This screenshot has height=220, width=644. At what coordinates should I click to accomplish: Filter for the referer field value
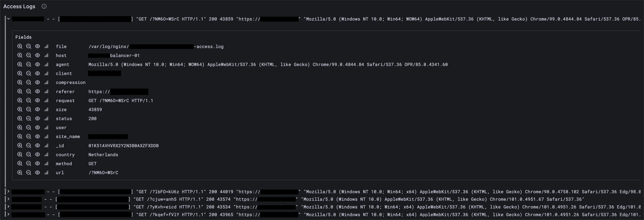pos(20,91)
